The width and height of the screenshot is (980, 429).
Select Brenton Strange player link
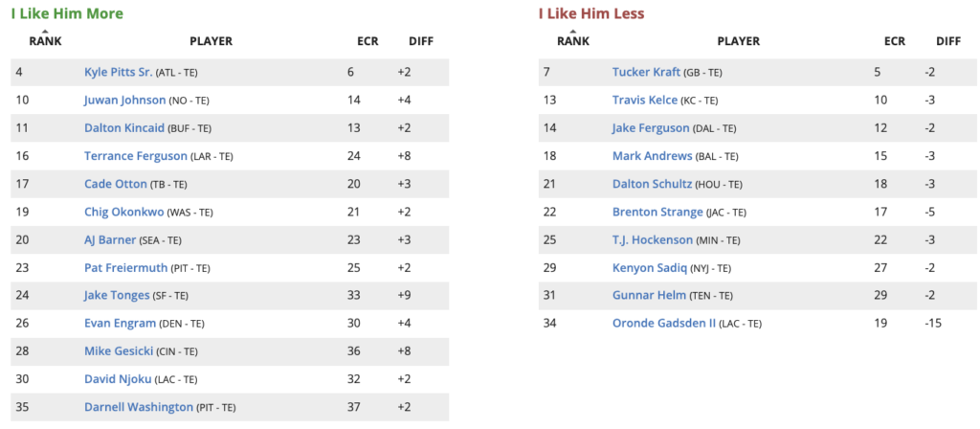(x=657, y=212)
